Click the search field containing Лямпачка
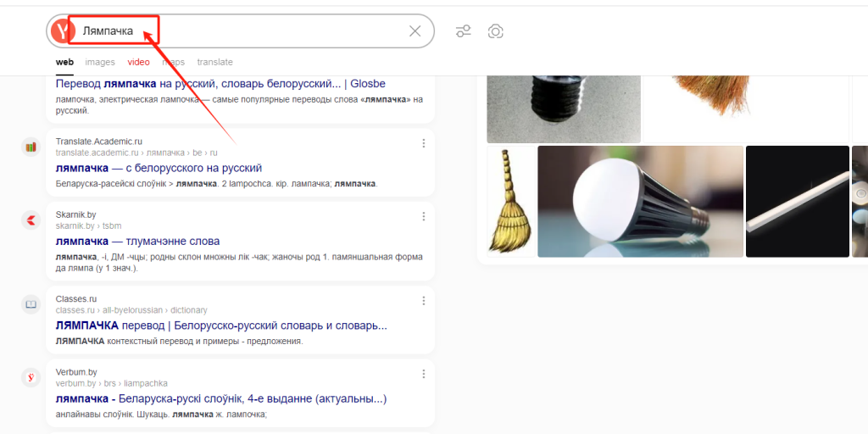Screen dimensions: 868x434 point(241,31)
